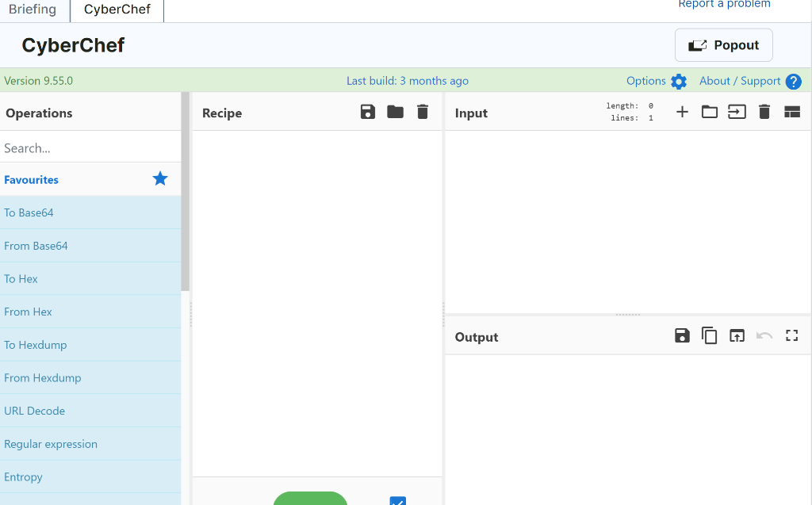
Task: Select the To Hexdump operation
Action: [x=90, y=344]
